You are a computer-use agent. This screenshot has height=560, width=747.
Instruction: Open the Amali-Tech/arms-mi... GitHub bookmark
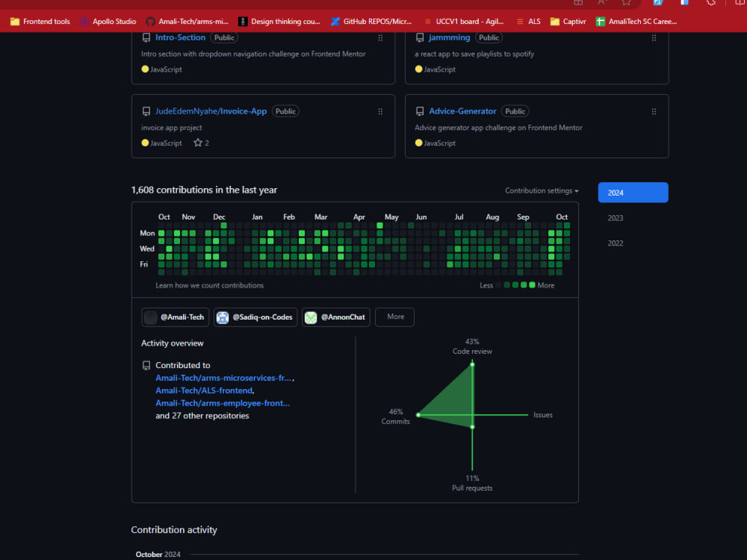pos(187,22)
